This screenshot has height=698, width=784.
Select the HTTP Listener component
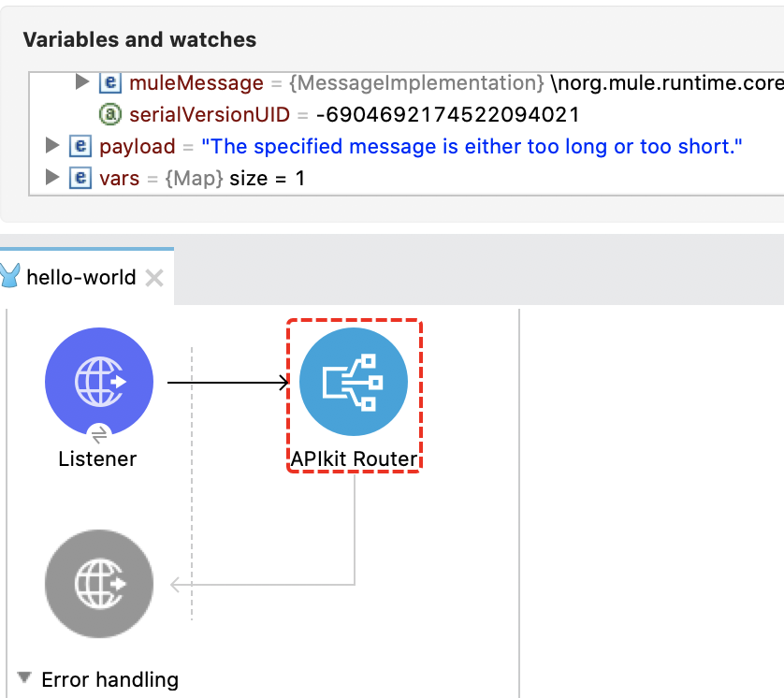98,381
